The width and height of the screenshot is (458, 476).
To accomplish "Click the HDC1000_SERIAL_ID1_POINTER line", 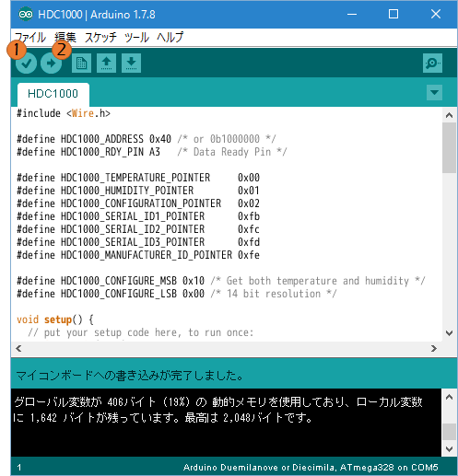I will 138,216.
